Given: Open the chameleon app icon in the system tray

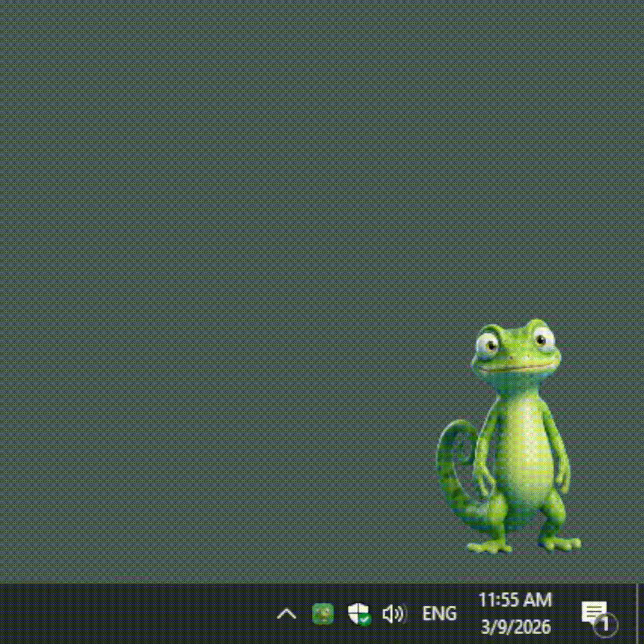Looking at the screenshot, I should pos(323,614).
